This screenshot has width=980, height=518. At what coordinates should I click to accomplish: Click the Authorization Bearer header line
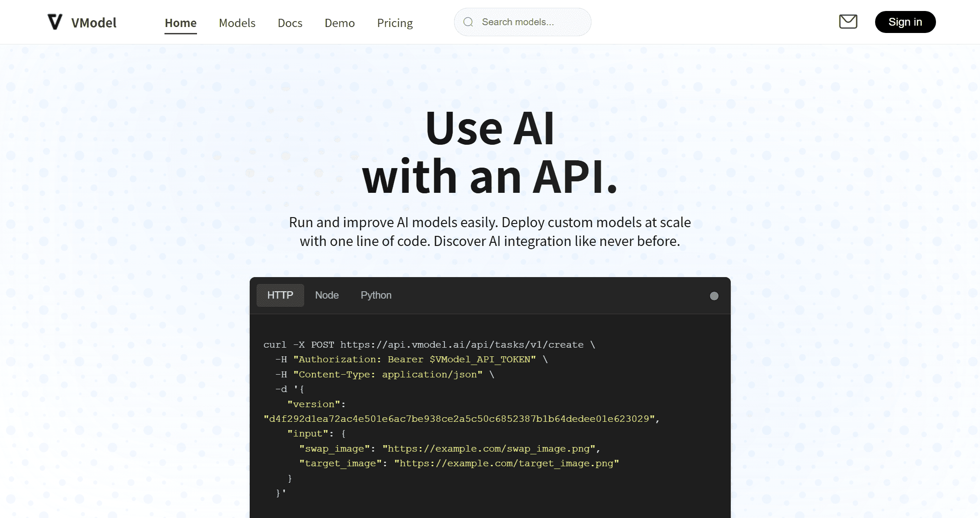(414, 360)
